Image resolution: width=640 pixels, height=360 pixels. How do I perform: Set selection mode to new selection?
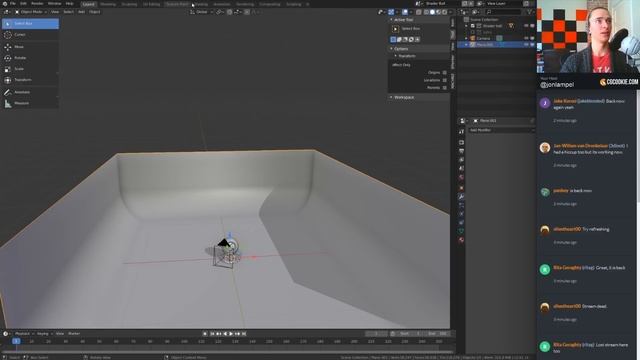point(393,40)
